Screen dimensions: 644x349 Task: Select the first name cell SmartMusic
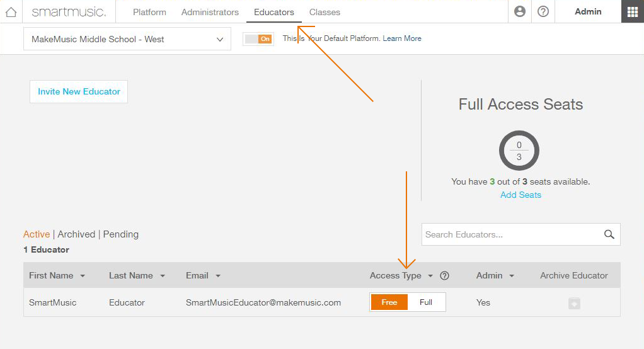(x=52, y=302)
